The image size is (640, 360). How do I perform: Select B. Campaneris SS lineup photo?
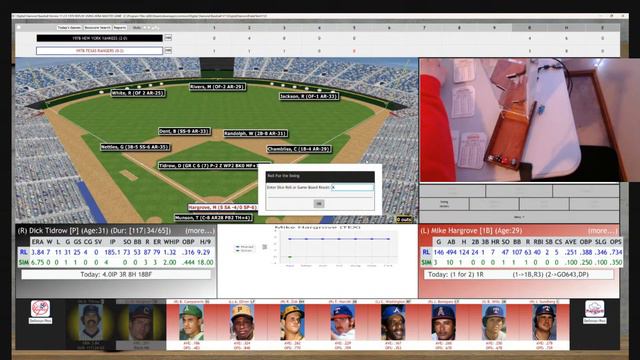pos(191,322)
